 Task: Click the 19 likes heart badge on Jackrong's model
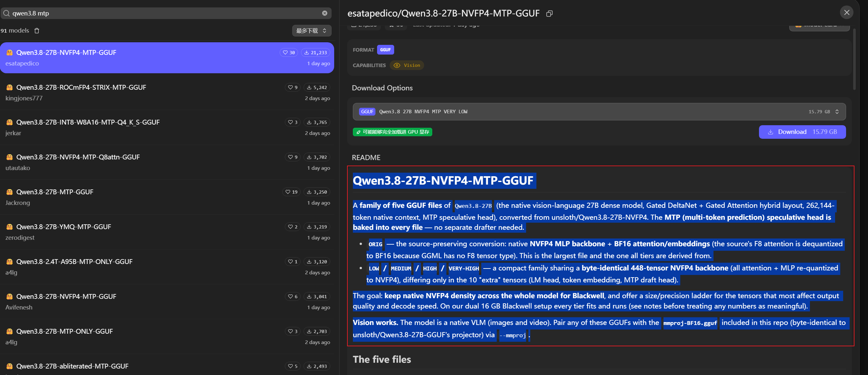coord(292,192)
